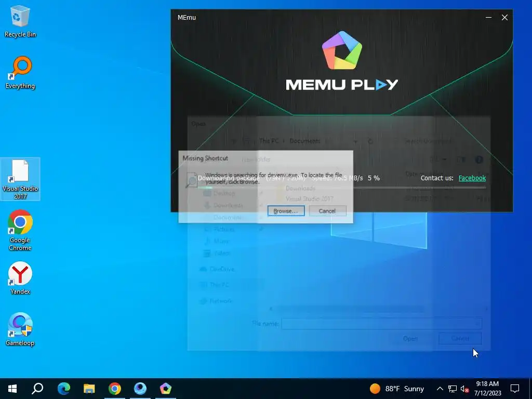Switch to Gameloop in the taskbar
Image resolution: width=532 pixels, height=399 pixels.
(x=140, y=389)
